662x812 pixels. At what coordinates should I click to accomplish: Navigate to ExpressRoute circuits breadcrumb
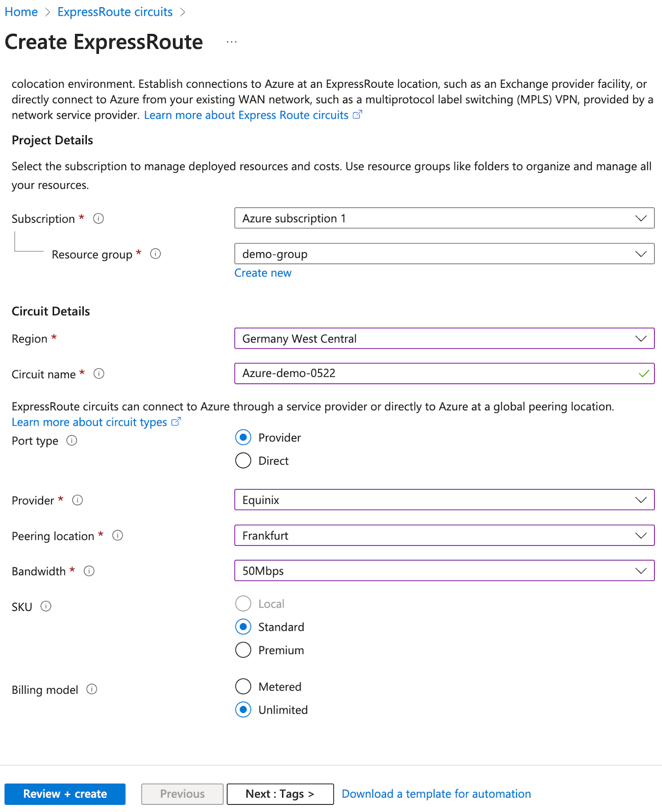(115, 11)
